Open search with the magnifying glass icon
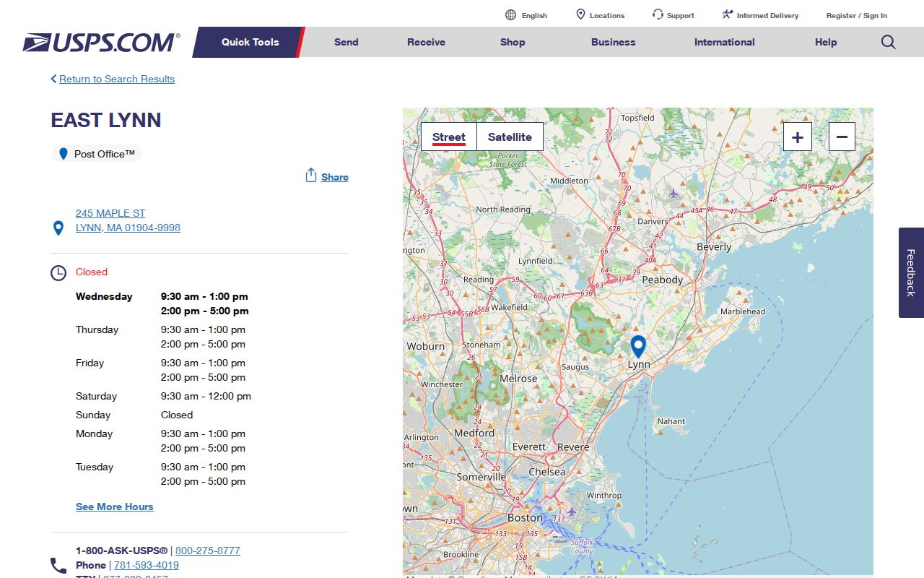This screenshot has height=578, width=924. click(x=889, y=42)
